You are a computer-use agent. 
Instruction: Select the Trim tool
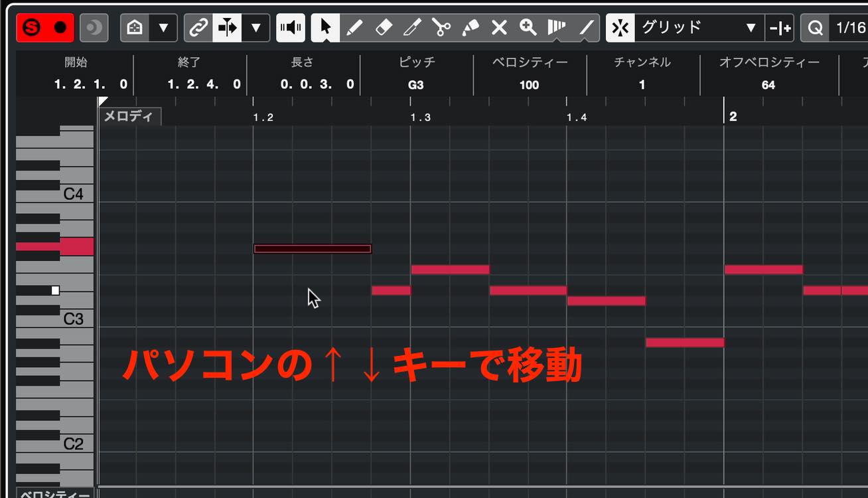coord(412,28)
